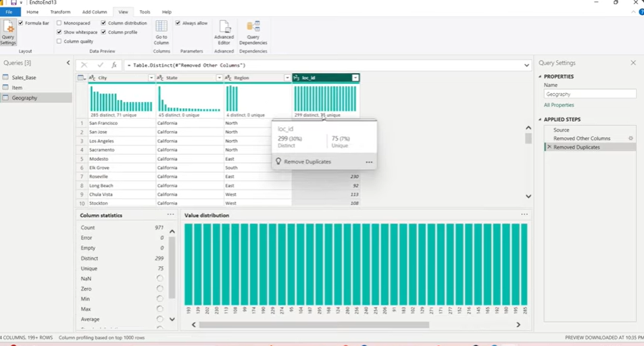
Task: Confirm formula with checkmark icon
Action: point(100,65)
